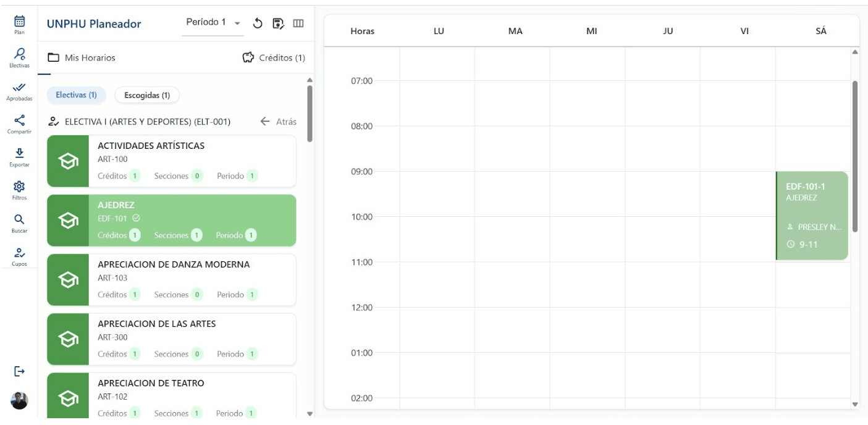Screen dimensions: 868x425
Task: Click graduation cap icon for APRECIACION DE TEATRO
Action: (x=68, y=398)
